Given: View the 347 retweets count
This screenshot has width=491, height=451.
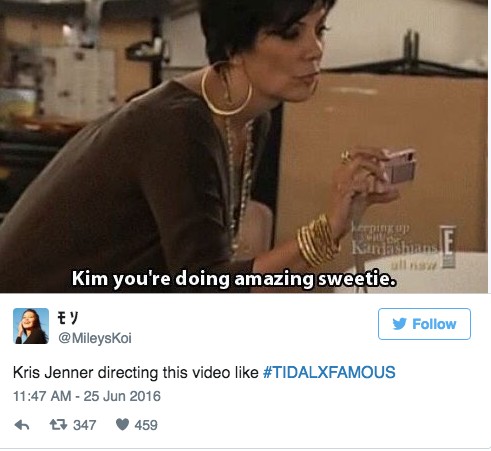Looking at the screenshot, I should pos(85,425).
